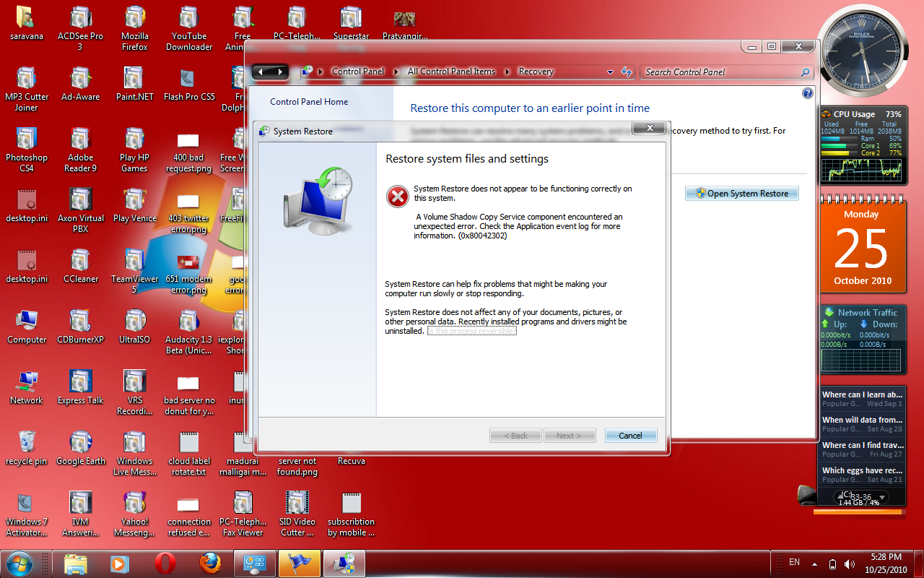Click Control Panel breadcrumb segment
The height and width of the screenshot is (578, 924).
358,72
